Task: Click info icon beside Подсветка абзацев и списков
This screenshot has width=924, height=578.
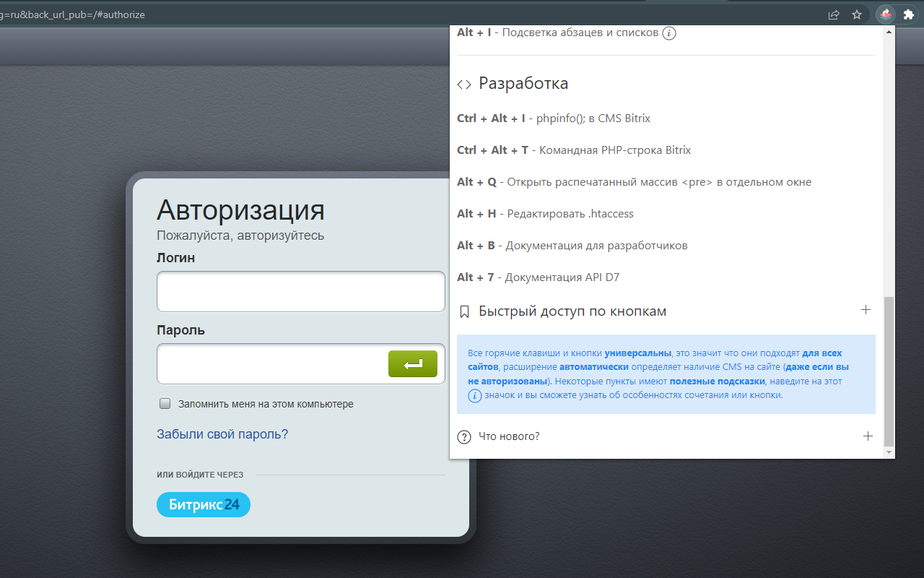Action: (x=669, y=33)
